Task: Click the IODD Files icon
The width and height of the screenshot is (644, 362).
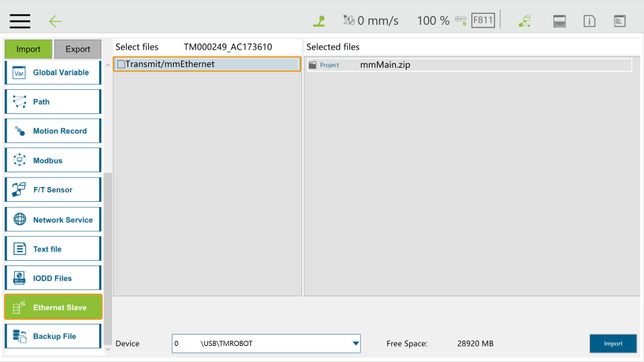Action: [19, 278]
